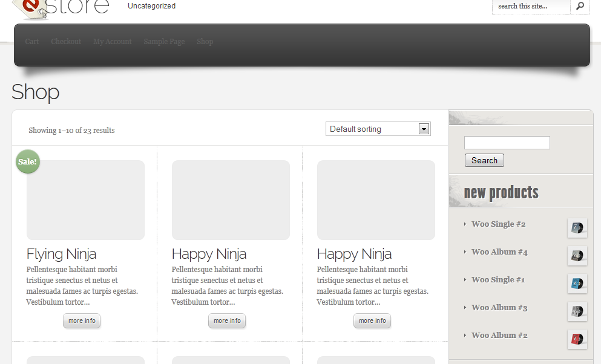Open the Woo Album #4 record icon

[577, 256]
